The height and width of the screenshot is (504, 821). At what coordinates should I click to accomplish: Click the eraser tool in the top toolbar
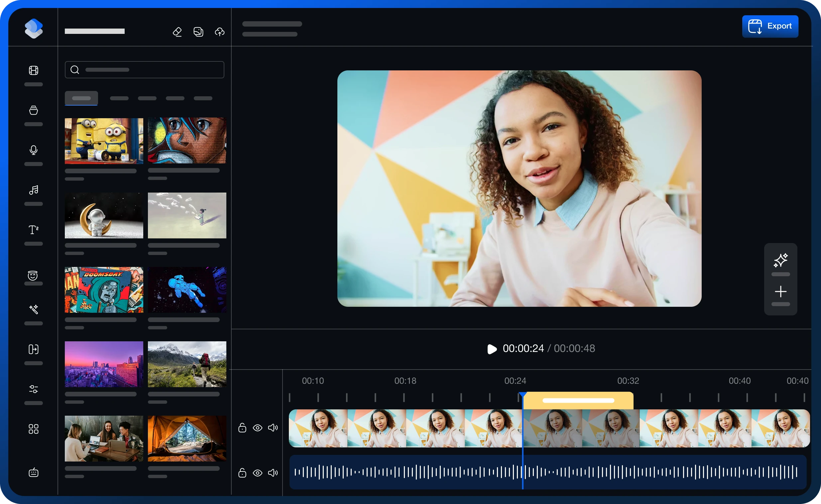[177, 32]
